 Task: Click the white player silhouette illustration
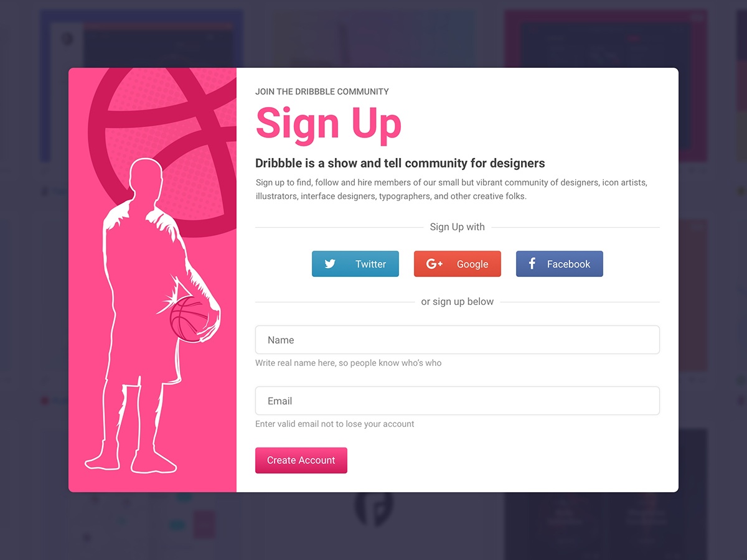click(x=151, y=315)
